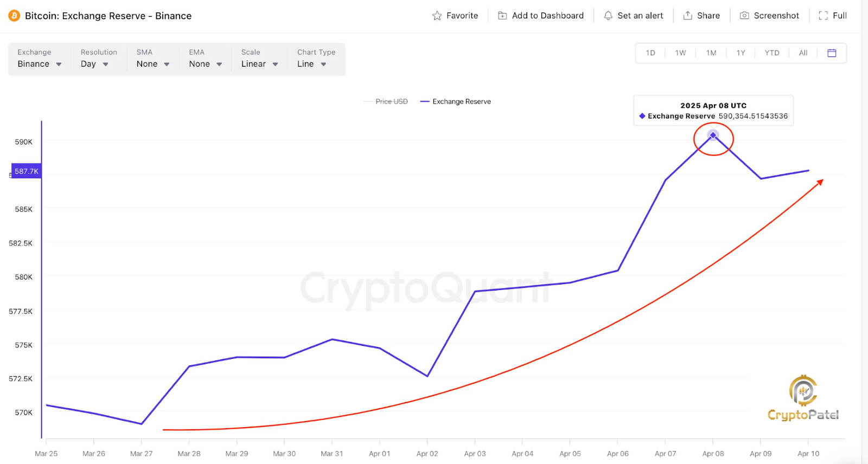The height and width of the screenshot is (464, 868).
Task: Click the Screenshot button label
Action: pos(776,16)
